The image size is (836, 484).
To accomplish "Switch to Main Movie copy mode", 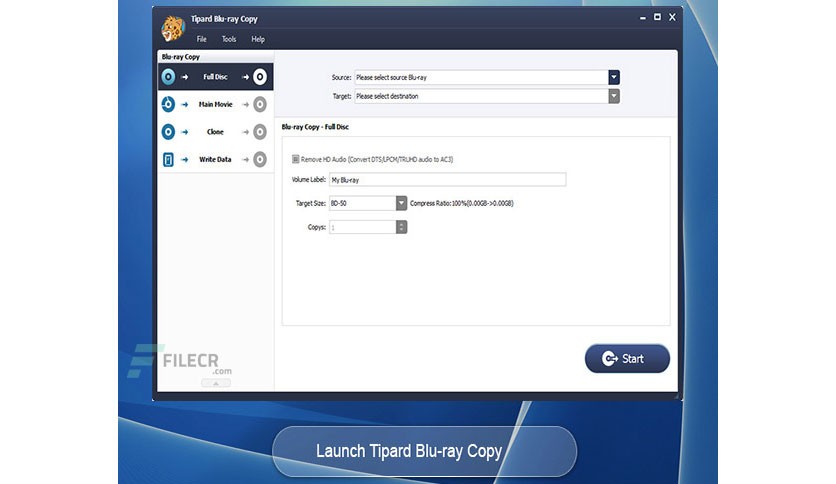I will point(215,104).
